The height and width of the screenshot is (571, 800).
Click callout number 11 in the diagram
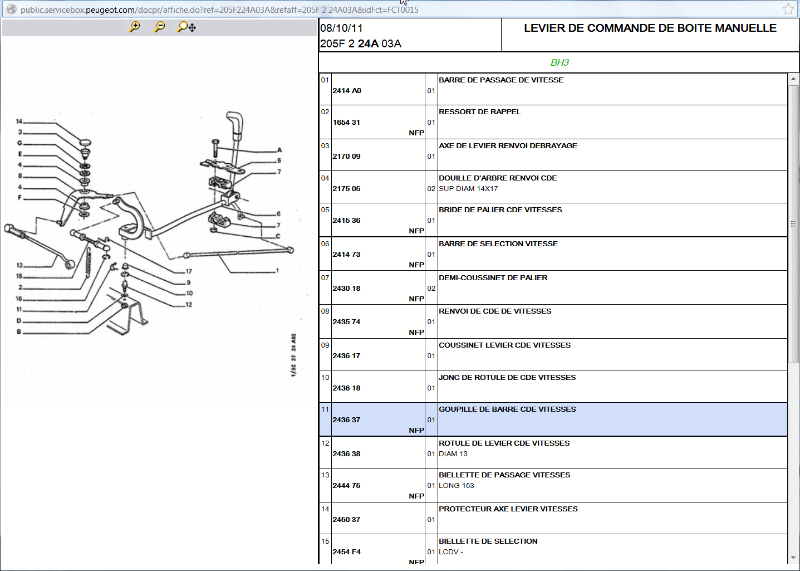19,309
